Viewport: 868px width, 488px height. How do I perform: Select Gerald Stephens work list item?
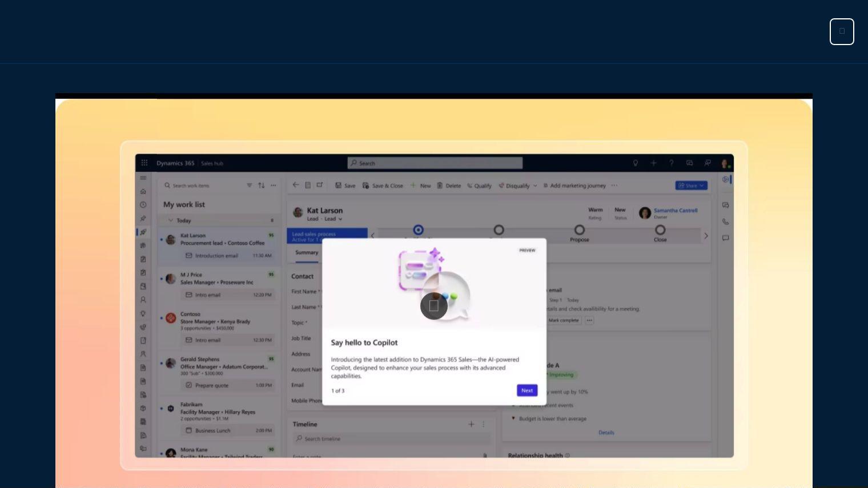(x=219, y=374)
